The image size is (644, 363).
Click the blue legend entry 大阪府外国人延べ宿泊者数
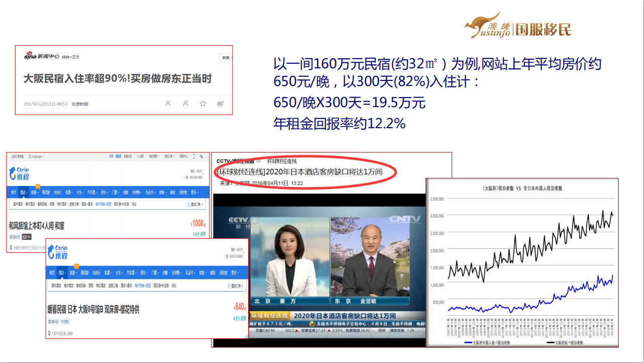click(x=487, y=343)
